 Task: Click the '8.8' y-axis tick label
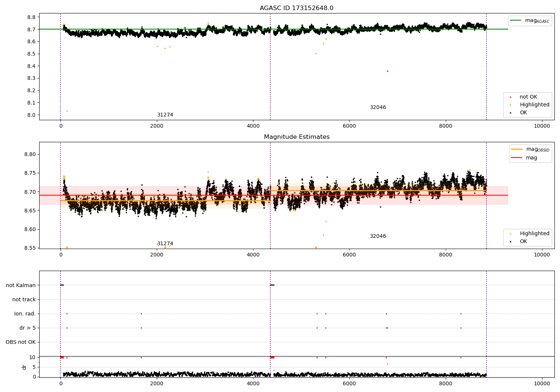point(31,17)
